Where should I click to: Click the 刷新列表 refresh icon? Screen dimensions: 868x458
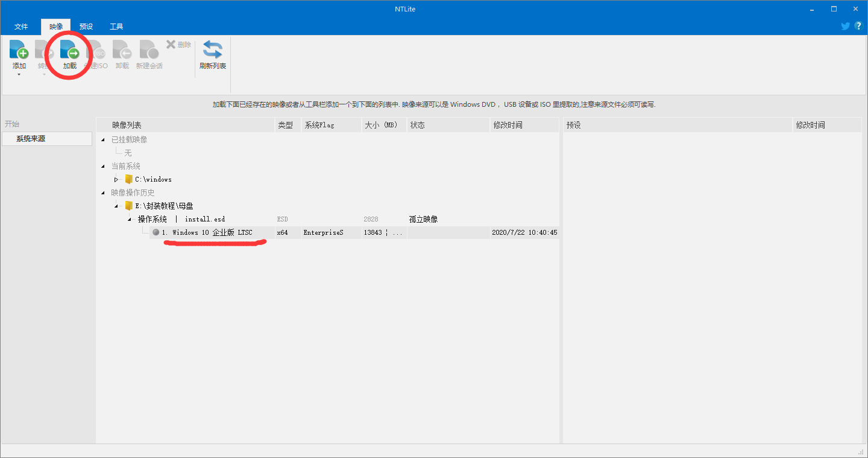(x=212, y=49)
